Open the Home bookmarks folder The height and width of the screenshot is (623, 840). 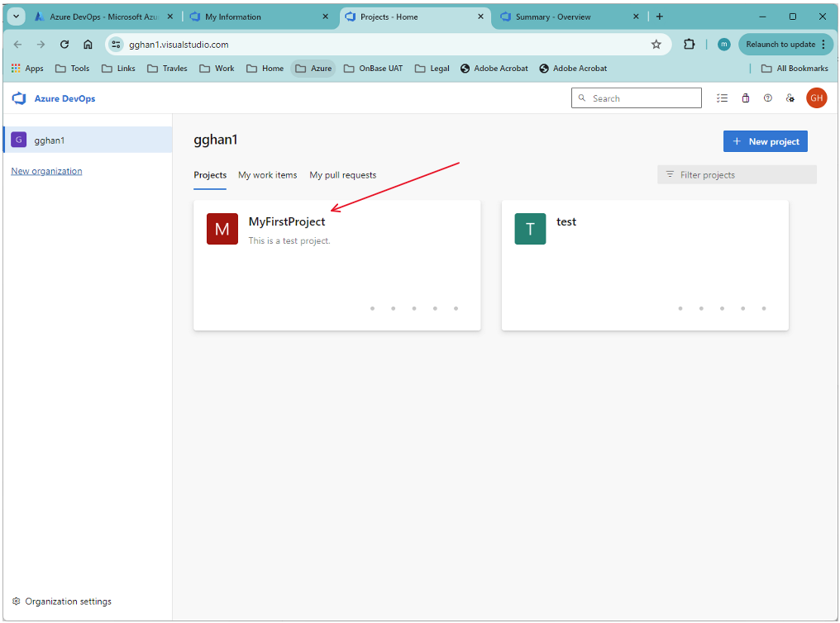pyautogui.click(x=265, y=69)
